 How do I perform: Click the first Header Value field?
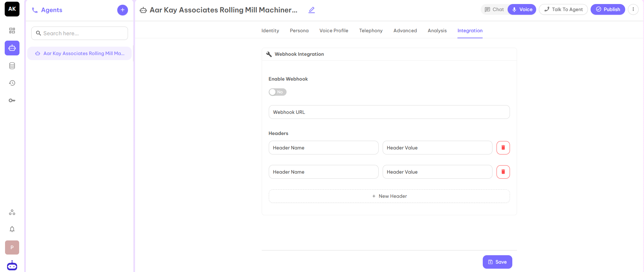(x=437, y=148)
